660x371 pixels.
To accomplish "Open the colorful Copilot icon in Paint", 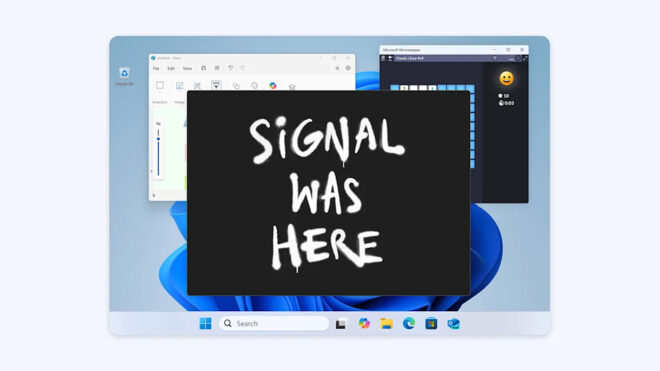I will [273, 85].
